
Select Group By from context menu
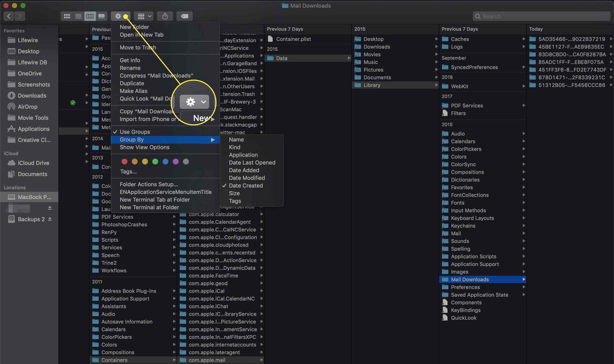132,139
